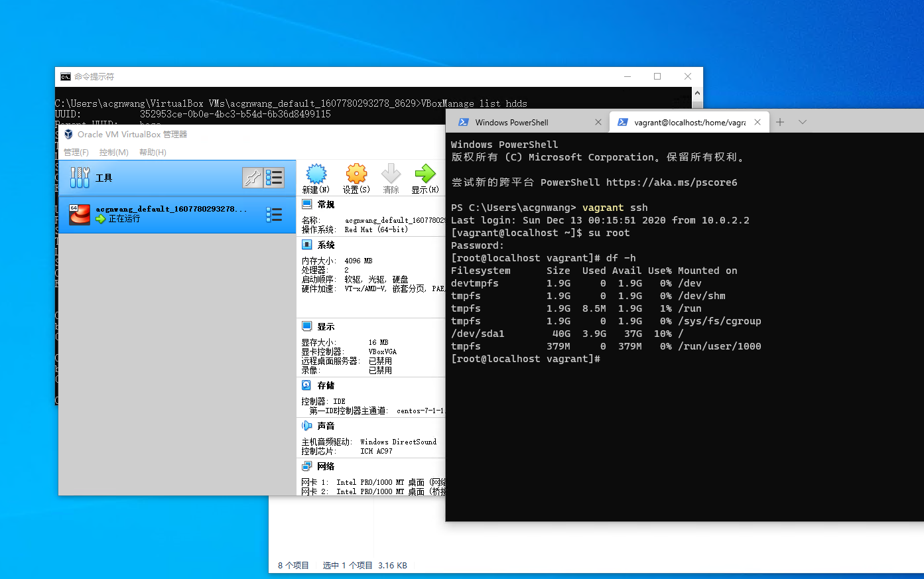Click the 'df -h' command line
The image size is (924, 579).
point(621,258)
